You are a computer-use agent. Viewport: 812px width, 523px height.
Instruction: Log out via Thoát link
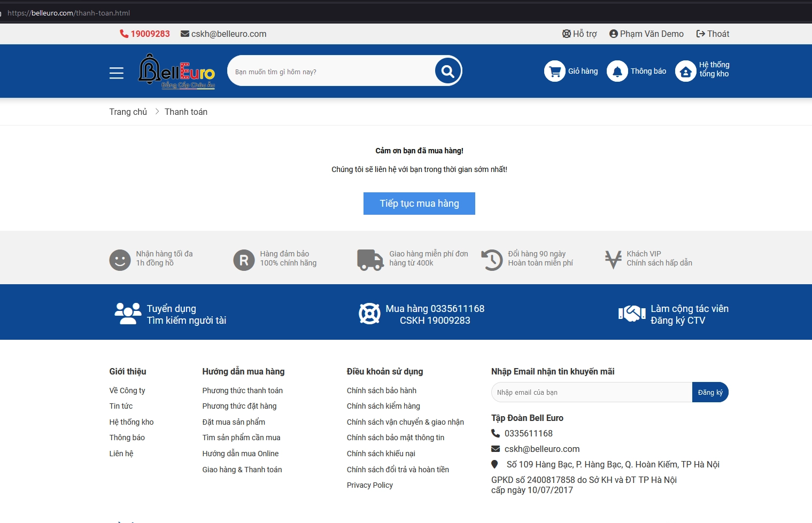click(713, 34)
